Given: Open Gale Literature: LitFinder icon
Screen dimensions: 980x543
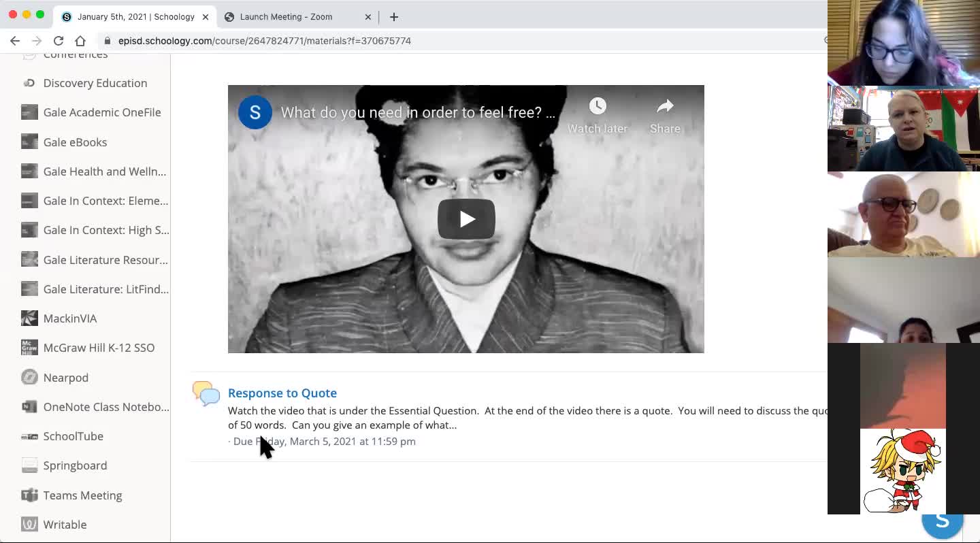Looking at the screenshot, I should 29,289.
